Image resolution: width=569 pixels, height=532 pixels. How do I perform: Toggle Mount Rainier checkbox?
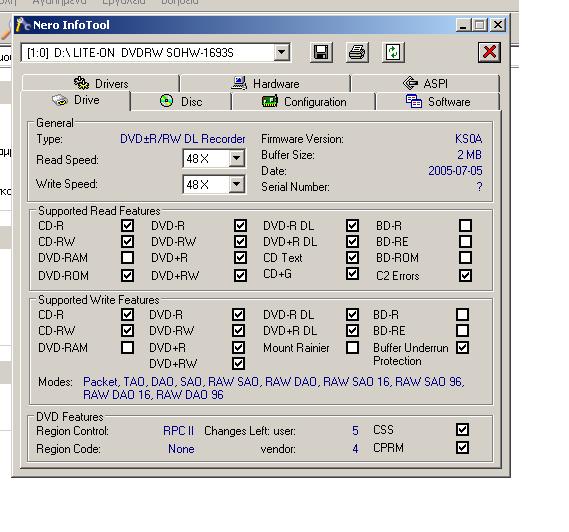(352, 347)
